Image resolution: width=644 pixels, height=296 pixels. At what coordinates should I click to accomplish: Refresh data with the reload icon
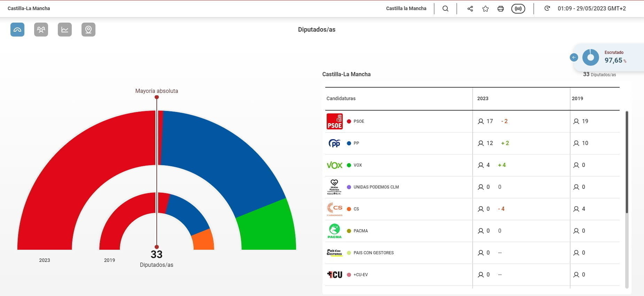(547, 8)
